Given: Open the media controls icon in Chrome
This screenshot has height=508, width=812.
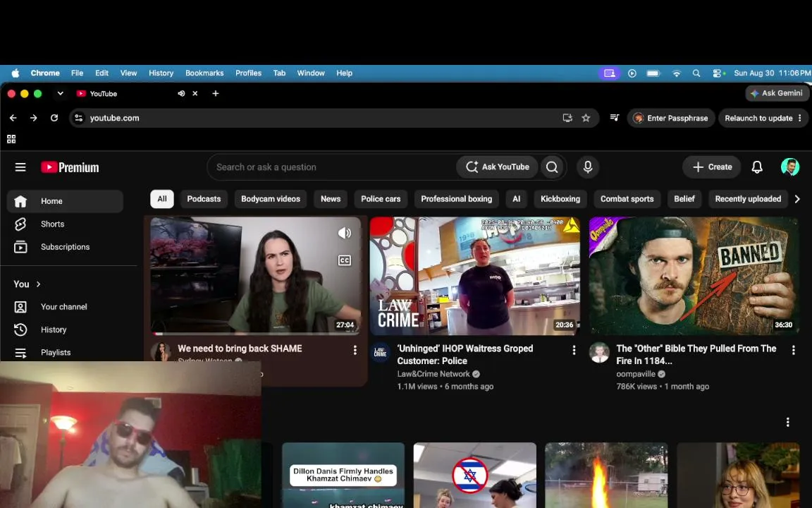Looking at the screenshot, I should tap(615, 118).
